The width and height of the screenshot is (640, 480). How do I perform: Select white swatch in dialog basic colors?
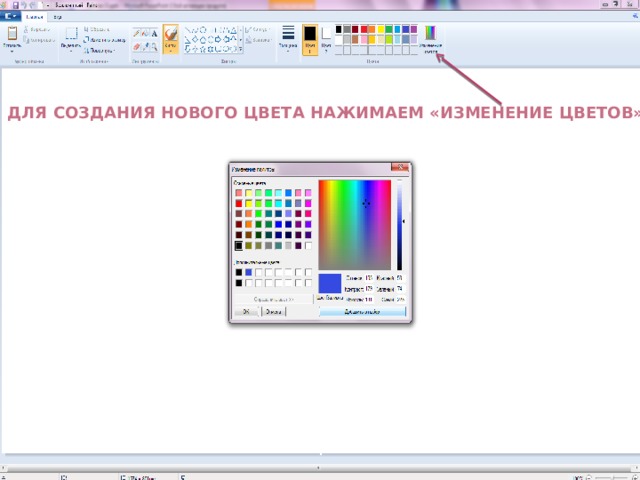[x=308, y=246]
